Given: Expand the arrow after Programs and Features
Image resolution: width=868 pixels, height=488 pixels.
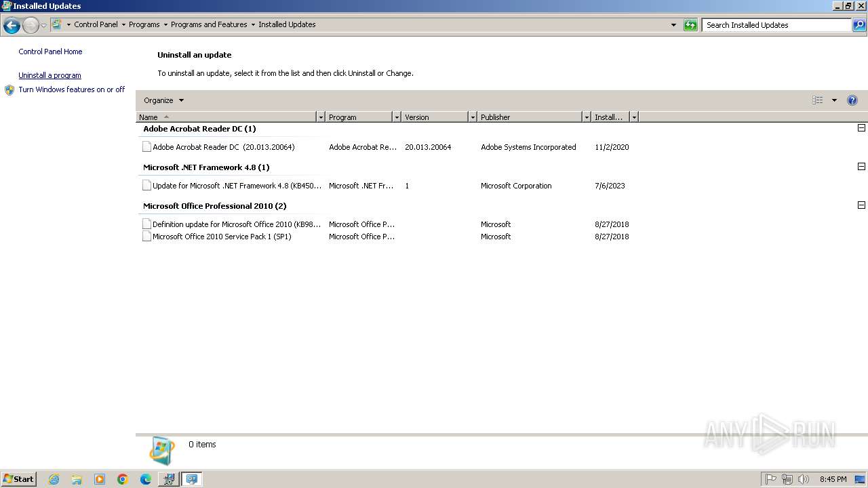Looking at the screenshot, I should (x=253, y=24).
